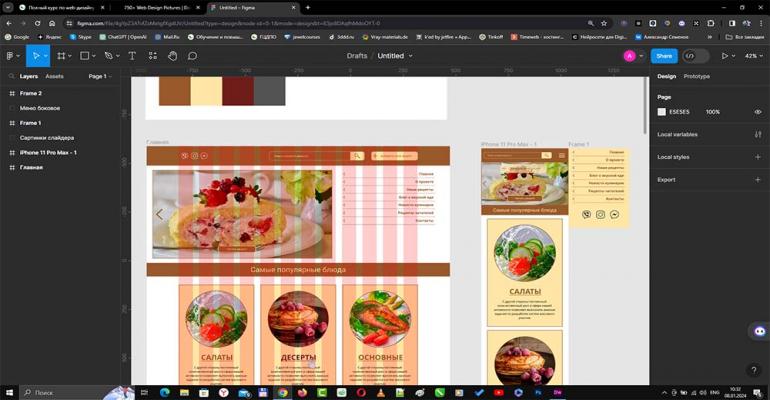The width and height of the screenshot is (770, 400).
Task: Click the E5E5E5 page color swatch
Action: click(x=662, y=112)
